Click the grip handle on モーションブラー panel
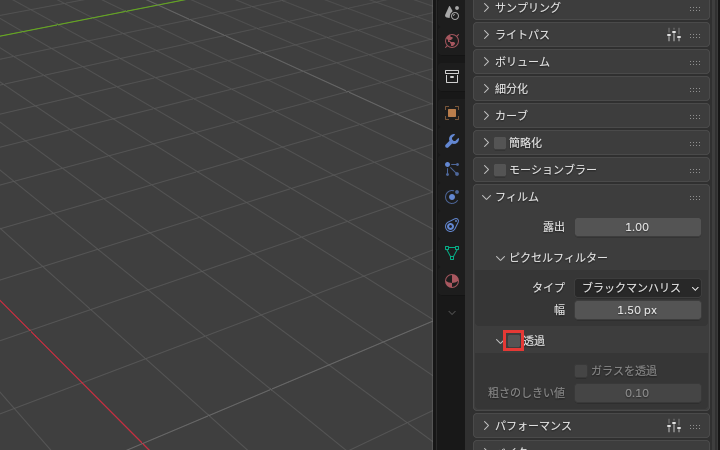The height and width of the screenshot is (450, 720). 695,170
